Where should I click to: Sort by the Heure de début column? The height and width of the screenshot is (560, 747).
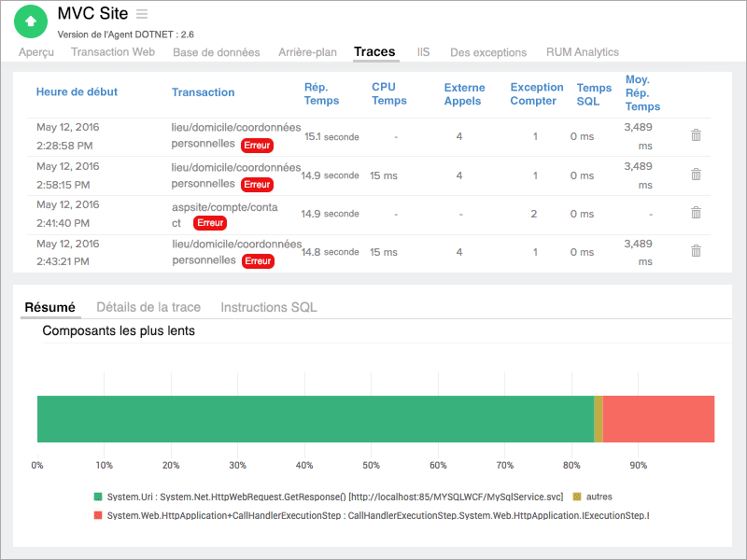click(x=77, y=91)
